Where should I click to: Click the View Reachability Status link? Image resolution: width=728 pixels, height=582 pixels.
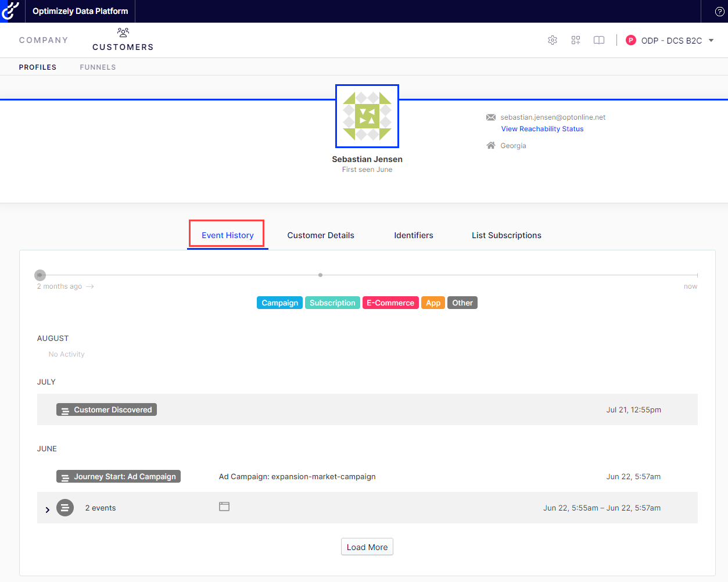point(543,129)
